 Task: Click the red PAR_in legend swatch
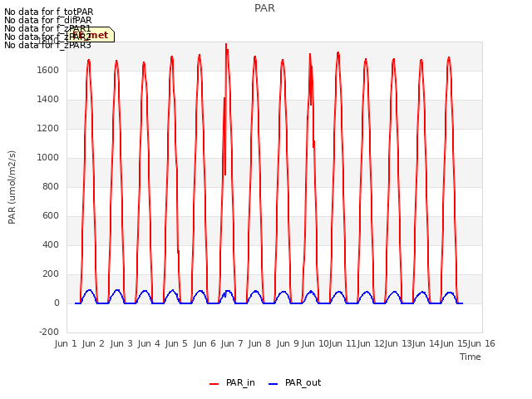point(214,384)
